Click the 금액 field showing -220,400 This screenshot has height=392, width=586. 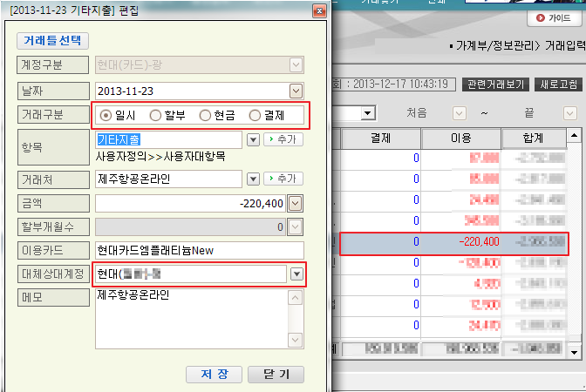(191, 204)
